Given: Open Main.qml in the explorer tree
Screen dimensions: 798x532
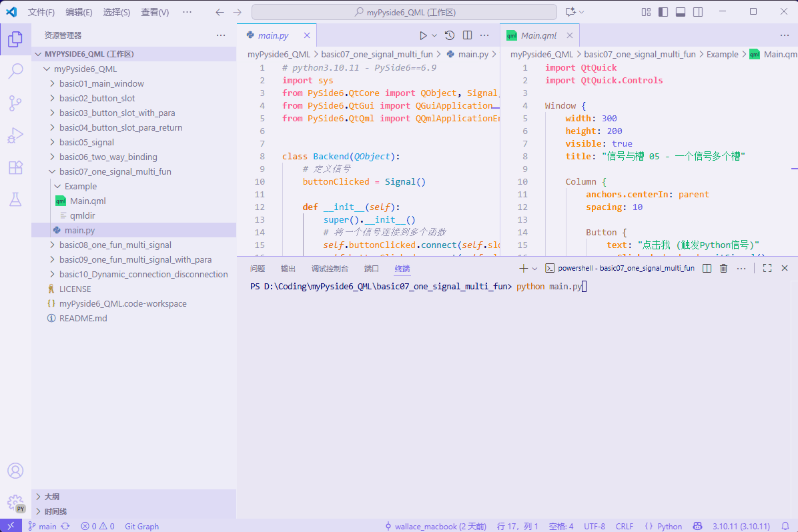Looking at the screenshot, I should (134, 201).
